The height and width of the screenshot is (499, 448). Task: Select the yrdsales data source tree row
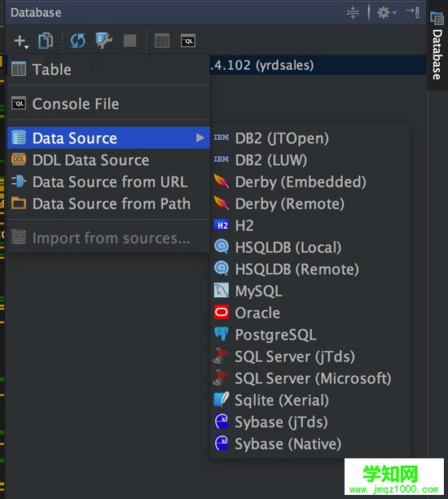(318, 65)
